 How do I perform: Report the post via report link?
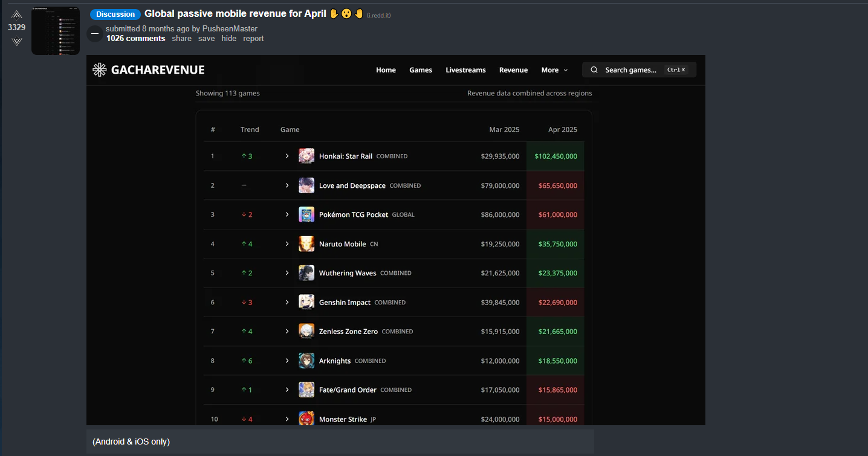[x=253, y=39]
